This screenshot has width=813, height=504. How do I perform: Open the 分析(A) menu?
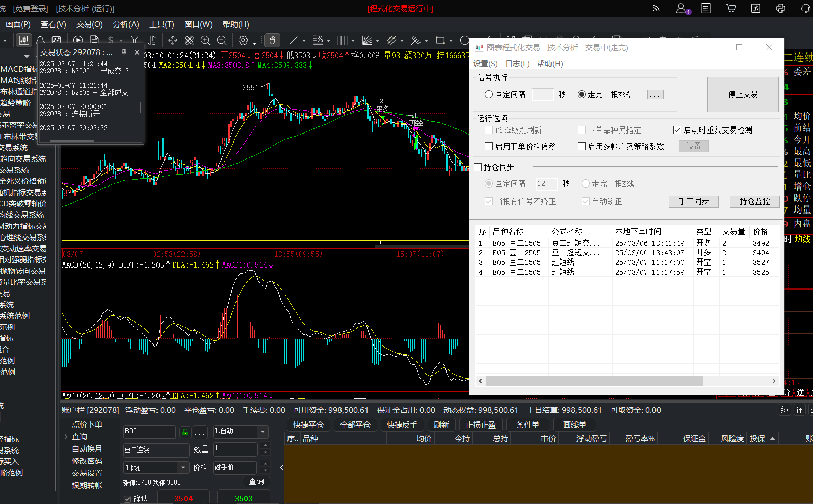coord(126,24)
